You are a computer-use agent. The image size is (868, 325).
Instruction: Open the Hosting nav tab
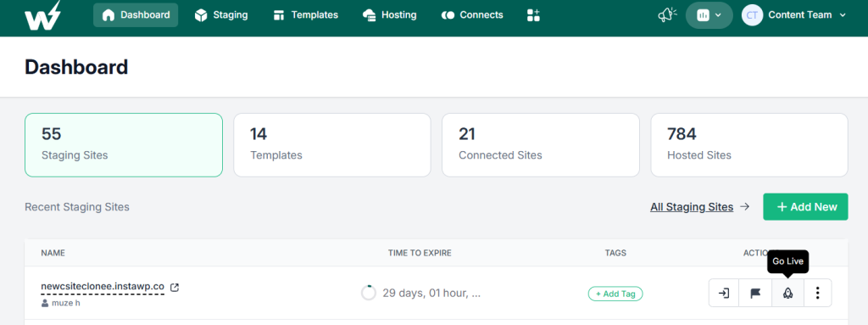pos(389,15)
